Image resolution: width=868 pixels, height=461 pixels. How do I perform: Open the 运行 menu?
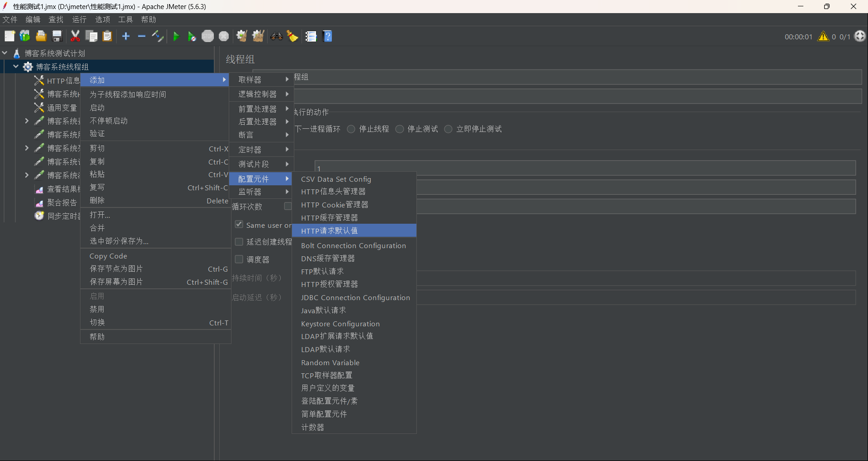coord(79,19)
